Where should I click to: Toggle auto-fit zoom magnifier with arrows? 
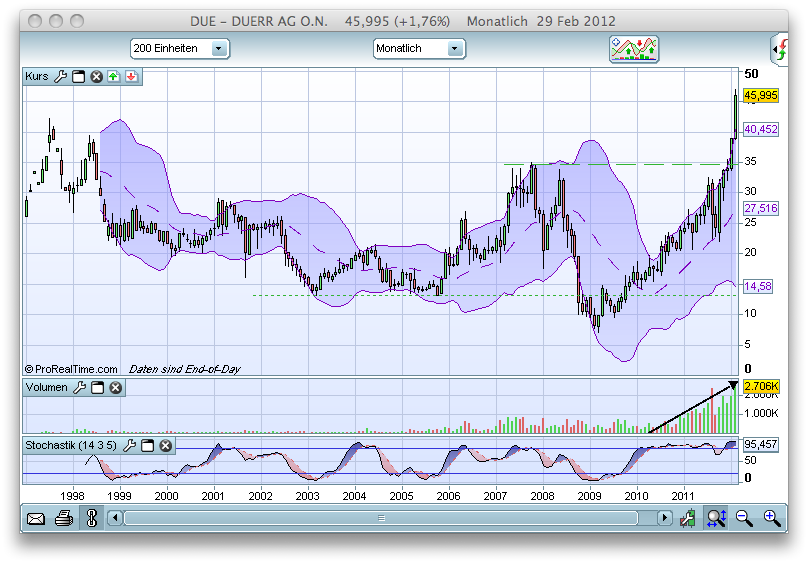(x=716, y=518)
